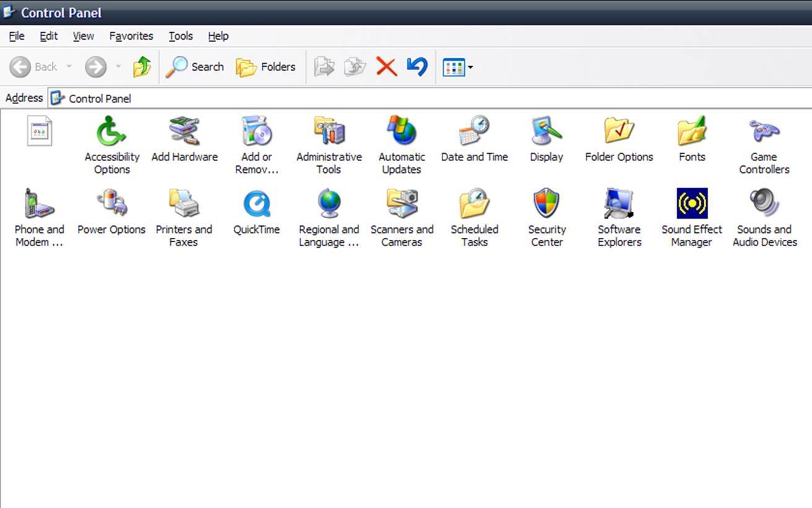The height and width of the screenshot is (508, 812).
Task: Expand the Forward history dropdown arrow
Action: pyautogui.click(x=118, y=67)
